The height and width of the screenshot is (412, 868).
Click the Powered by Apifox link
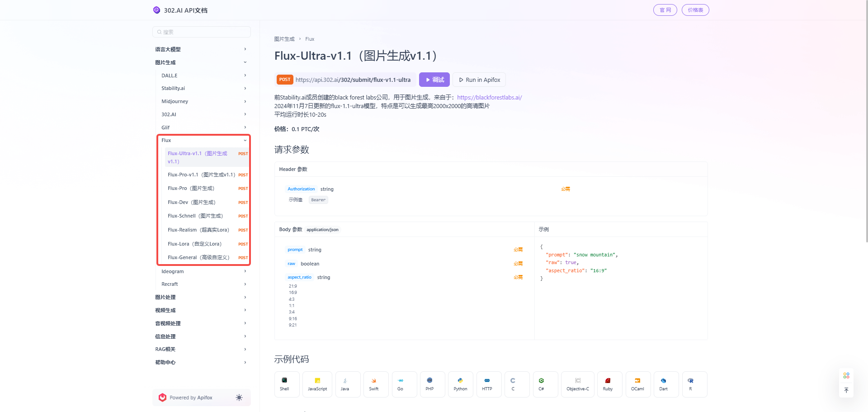191,398
